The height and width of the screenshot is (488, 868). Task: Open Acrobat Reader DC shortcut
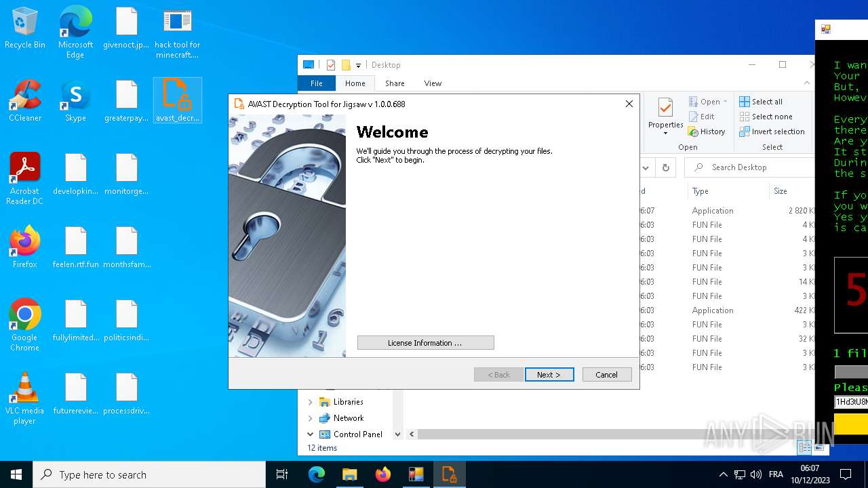[25, 178]
